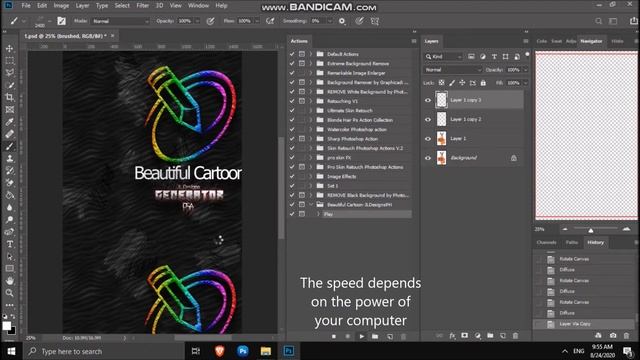Open File Explorer from taskbar
Screen dimensions: 640x360
click(x=266, y=351)
